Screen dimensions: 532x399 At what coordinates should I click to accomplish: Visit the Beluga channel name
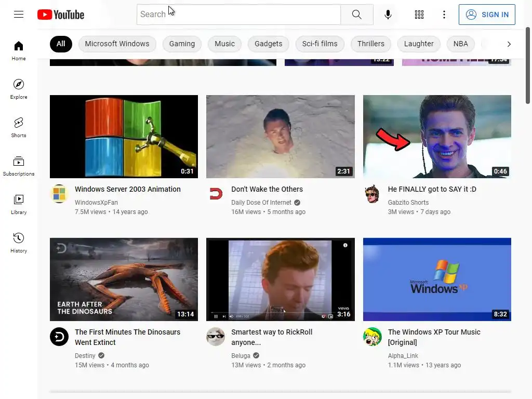pos(241,355)
